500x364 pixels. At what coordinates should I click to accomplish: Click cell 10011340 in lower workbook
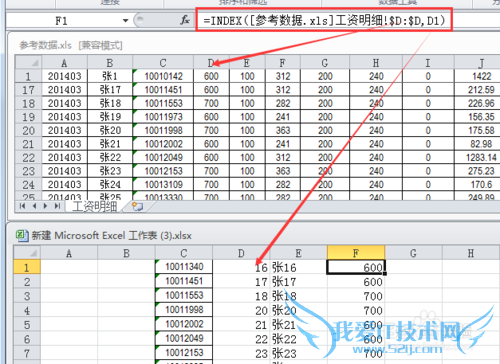pyautogui.click(x=184, y=267)
